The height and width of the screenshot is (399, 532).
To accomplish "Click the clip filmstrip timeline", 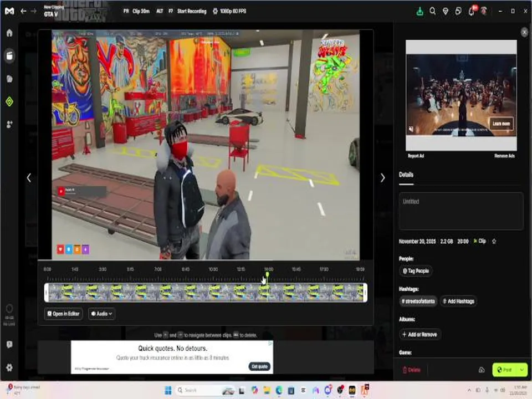I will click(x=206, y=293).
